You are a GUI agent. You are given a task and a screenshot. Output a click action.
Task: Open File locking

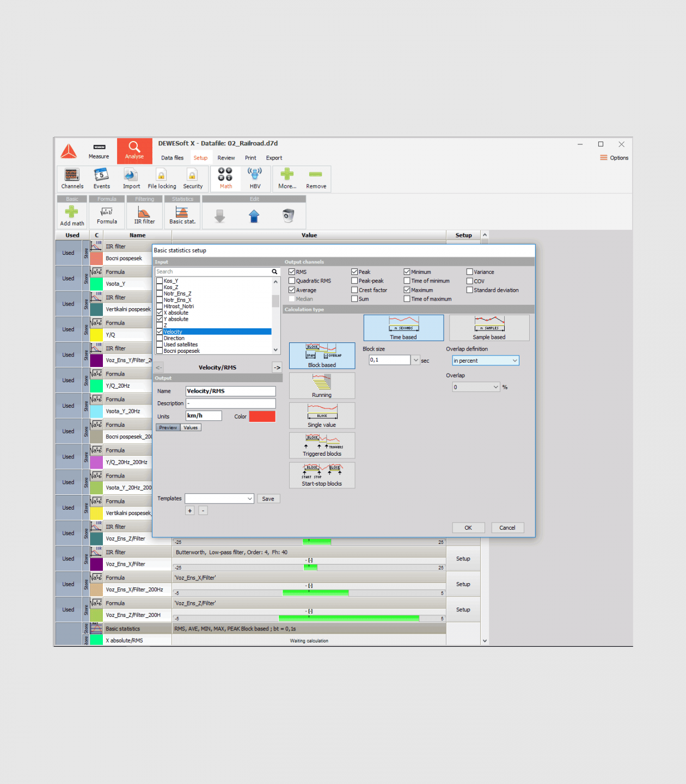pyautogui.click(x=162, y=179)
